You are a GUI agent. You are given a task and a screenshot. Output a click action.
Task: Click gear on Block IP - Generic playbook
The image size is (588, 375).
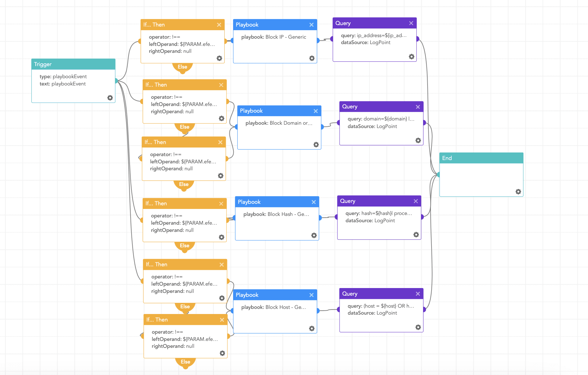(312, 58)
